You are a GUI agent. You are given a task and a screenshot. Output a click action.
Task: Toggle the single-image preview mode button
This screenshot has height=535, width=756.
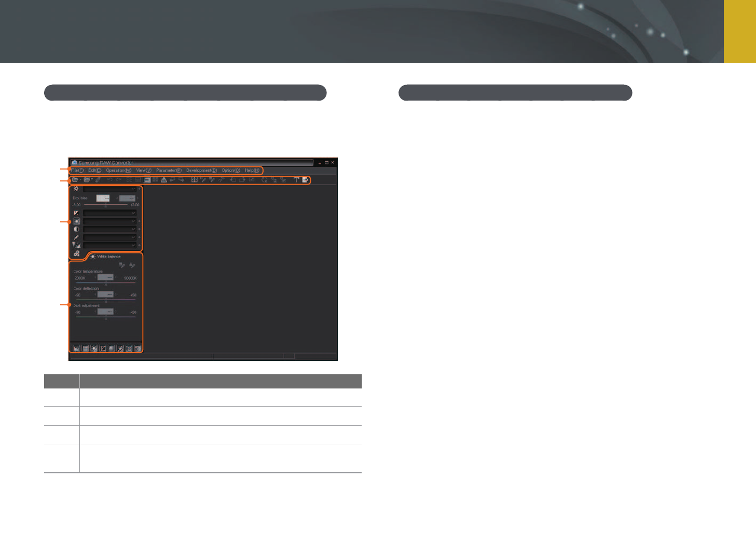click(147, 180)
